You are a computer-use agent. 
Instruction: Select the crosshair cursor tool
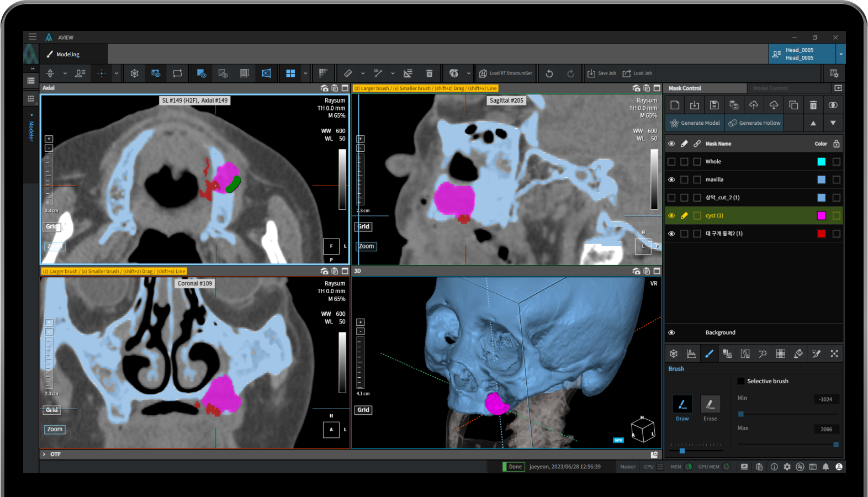click(101, 73)
